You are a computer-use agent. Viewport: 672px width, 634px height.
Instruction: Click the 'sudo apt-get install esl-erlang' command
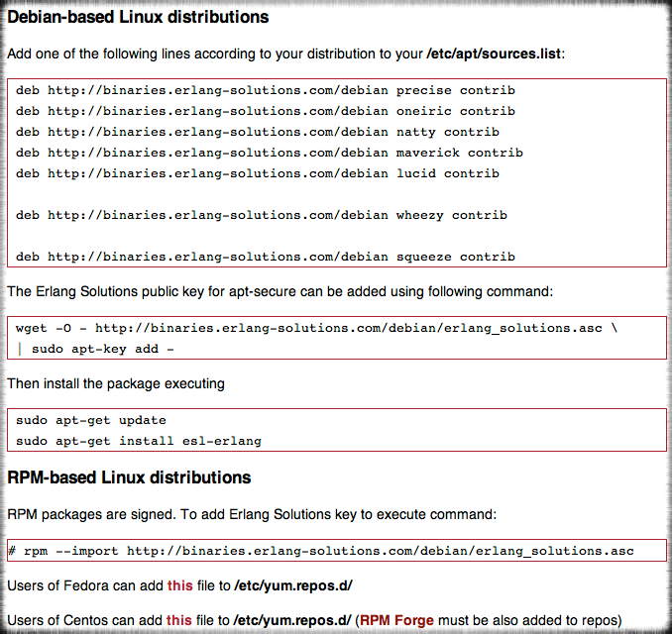(139, 441)
